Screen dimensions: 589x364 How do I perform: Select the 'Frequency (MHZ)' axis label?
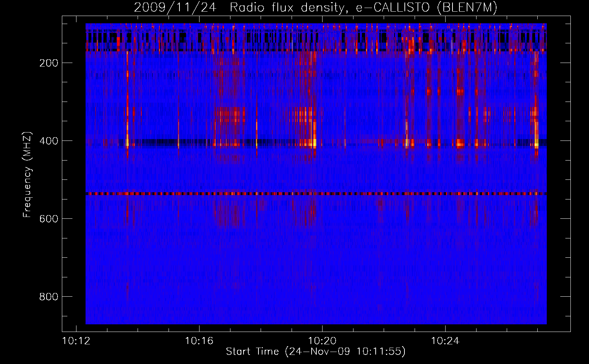click(x=27, y=175)
